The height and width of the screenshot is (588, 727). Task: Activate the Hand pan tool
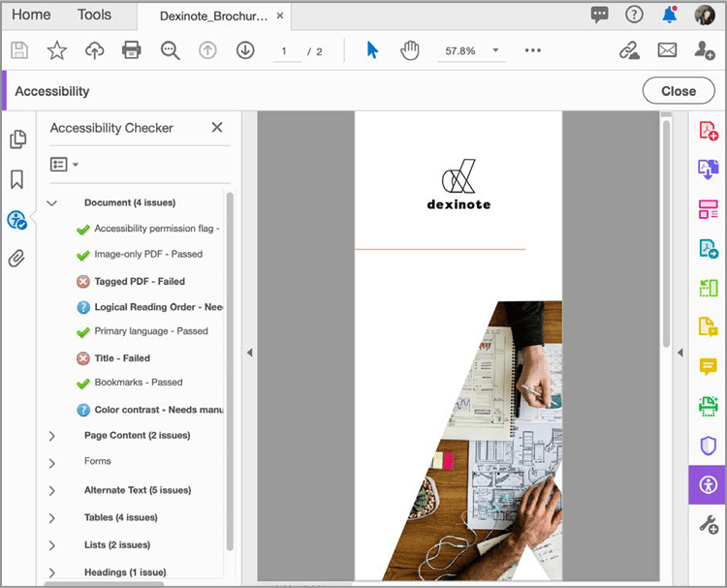click(410, 50)
